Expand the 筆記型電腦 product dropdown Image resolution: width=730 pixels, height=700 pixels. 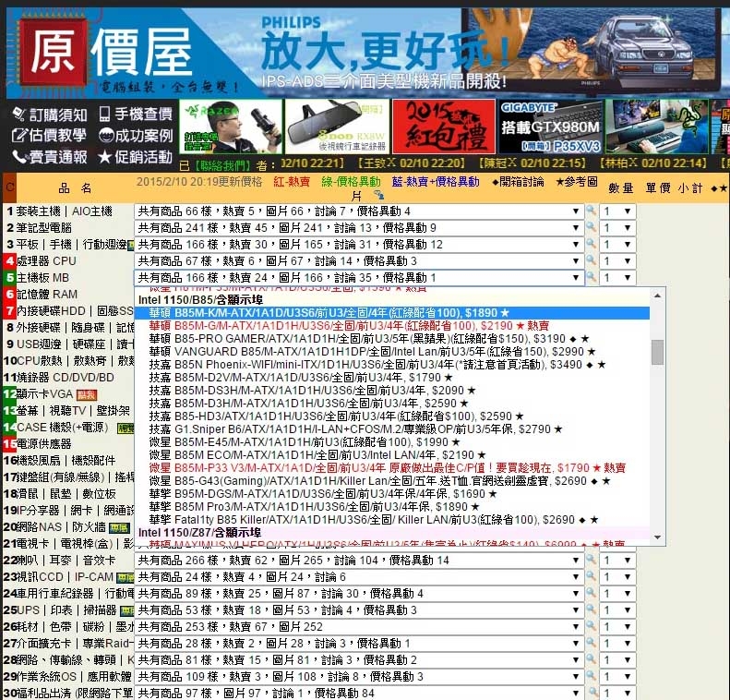359,228
